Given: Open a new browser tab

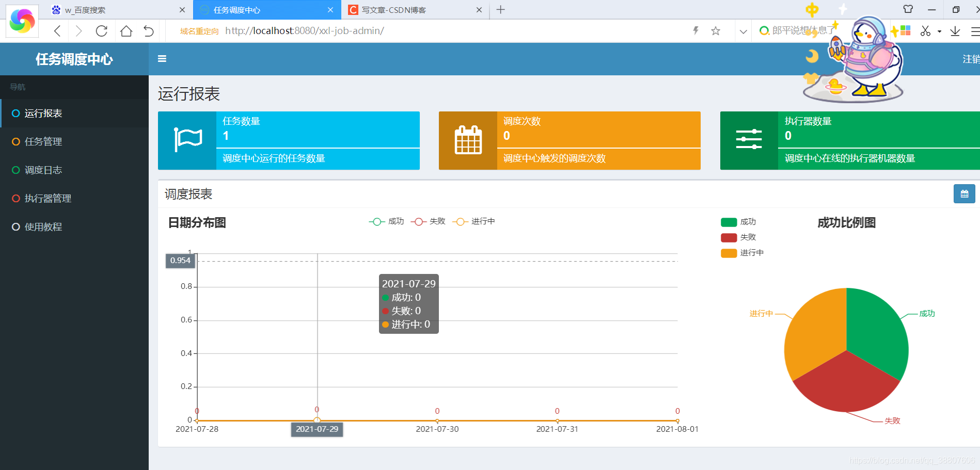Looking at the screenshot, I should click(500, 9).
